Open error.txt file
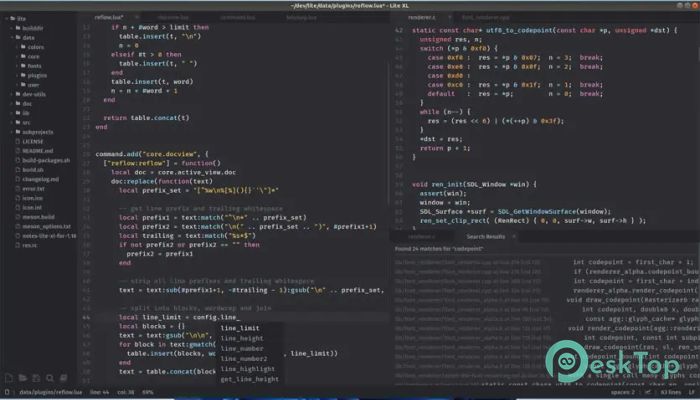This screenshot has height=400, width=700. [x=33, y=189]
